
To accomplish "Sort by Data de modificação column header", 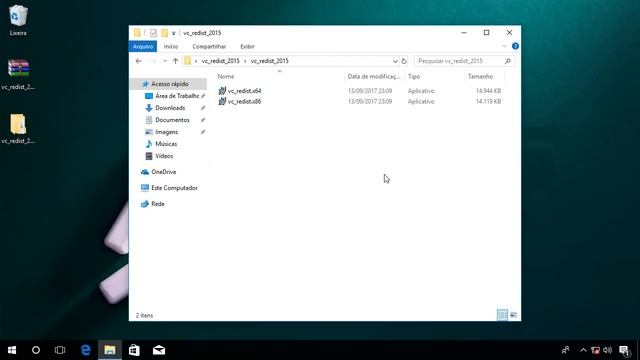I will pyautogui.click(x=375, y=76).
